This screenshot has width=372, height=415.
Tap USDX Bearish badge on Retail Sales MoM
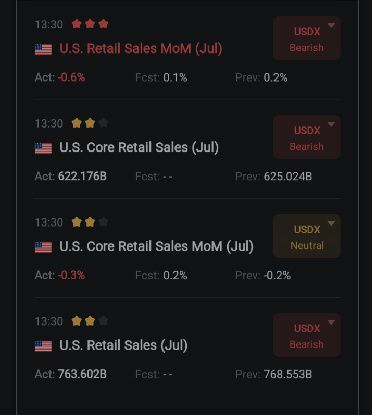(x=307, y=38)
